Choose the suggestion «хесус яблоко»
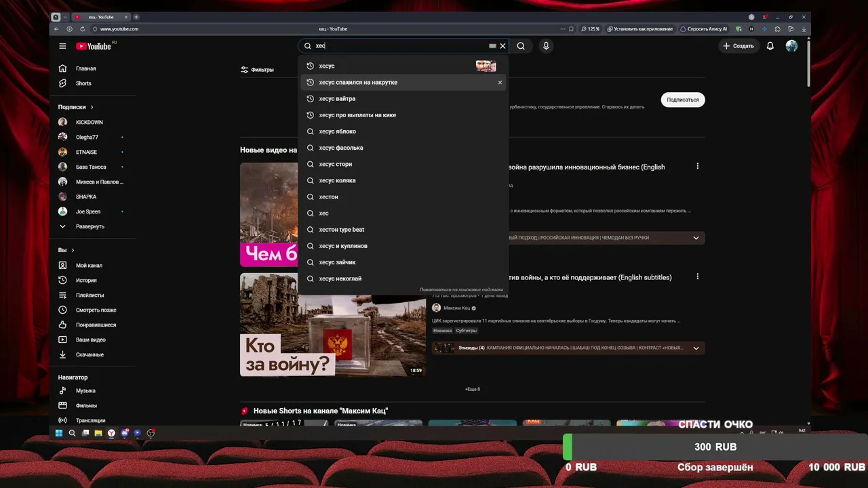 403,131
